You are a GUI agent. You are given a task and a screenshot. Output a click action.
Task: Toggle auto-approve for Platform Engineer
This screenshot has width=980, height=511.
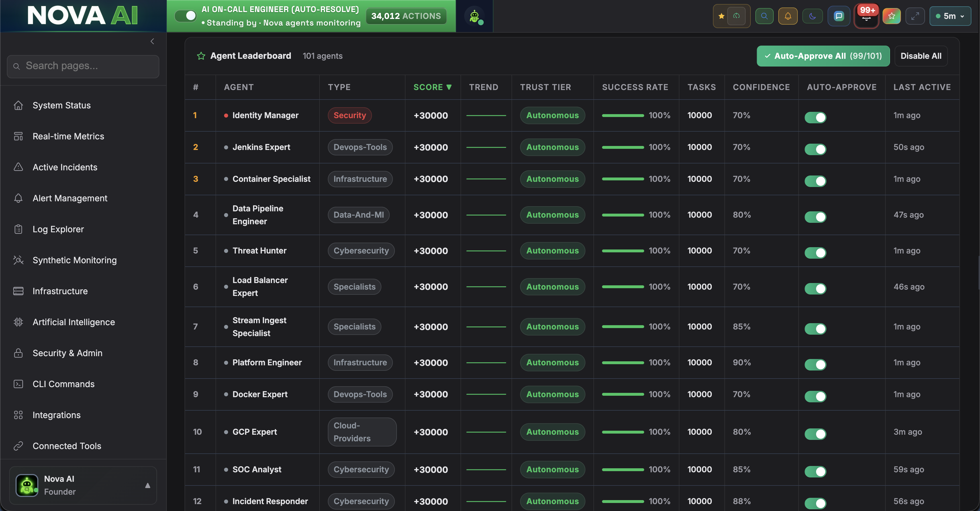[x=815, y=364]
